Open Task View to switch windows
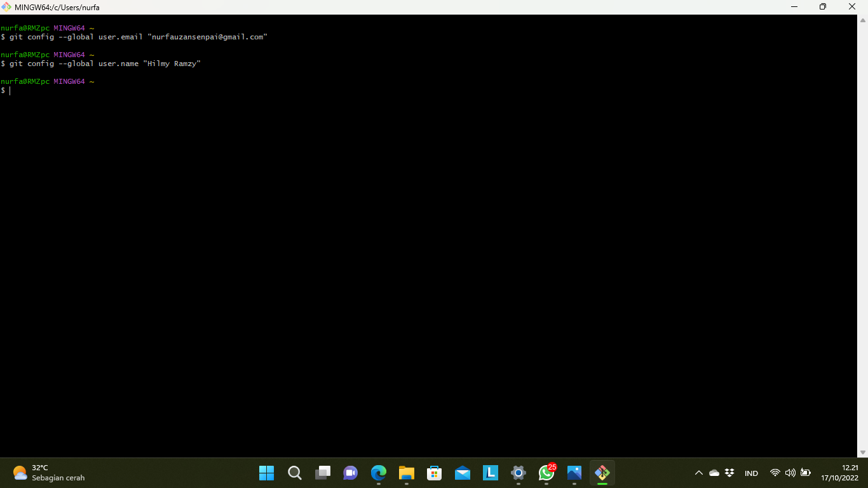This screenshot has width=868, height=488. click(323, 473)
